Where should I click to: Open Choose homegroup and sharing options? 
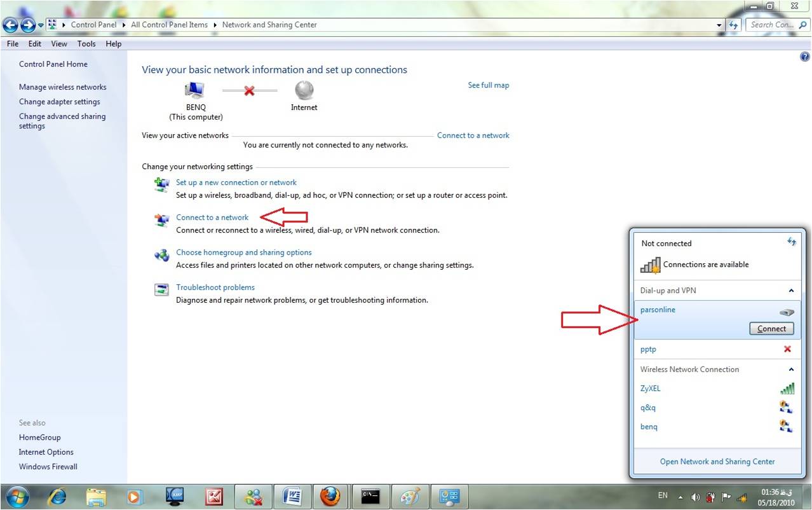point(244,252)
